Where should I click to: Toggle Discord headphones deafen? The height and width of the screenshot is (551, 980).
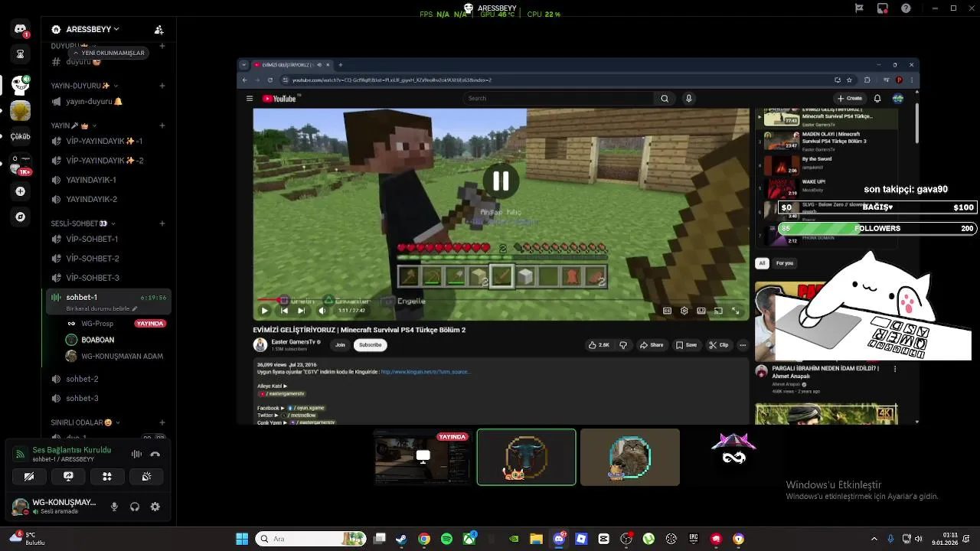click(x=135, y=507)
